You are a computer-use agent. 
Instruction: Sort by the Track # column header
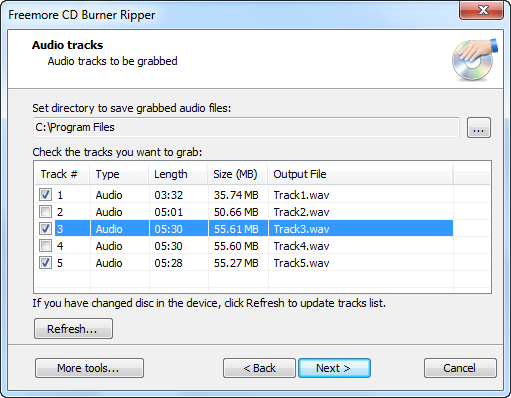coord(62,174)
